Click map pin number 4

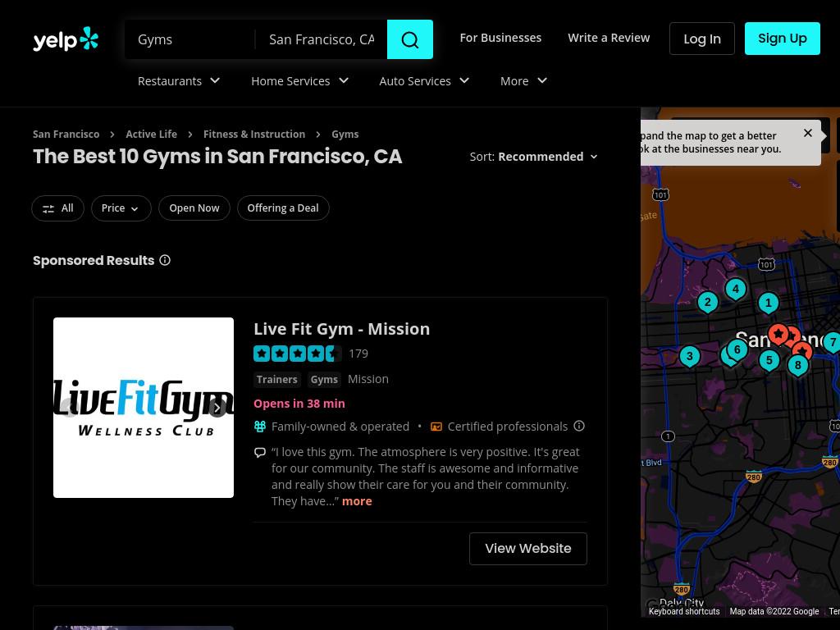736,290
